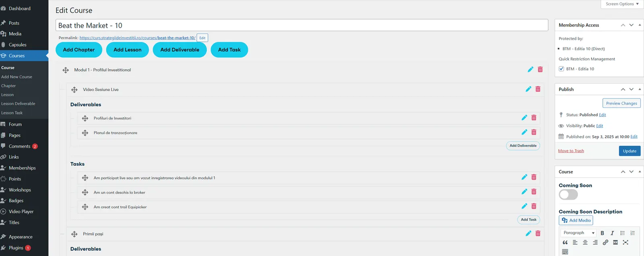Turn on the Coming Soon switch
This screenshot has width=644, height=256.
pos(568,194)
